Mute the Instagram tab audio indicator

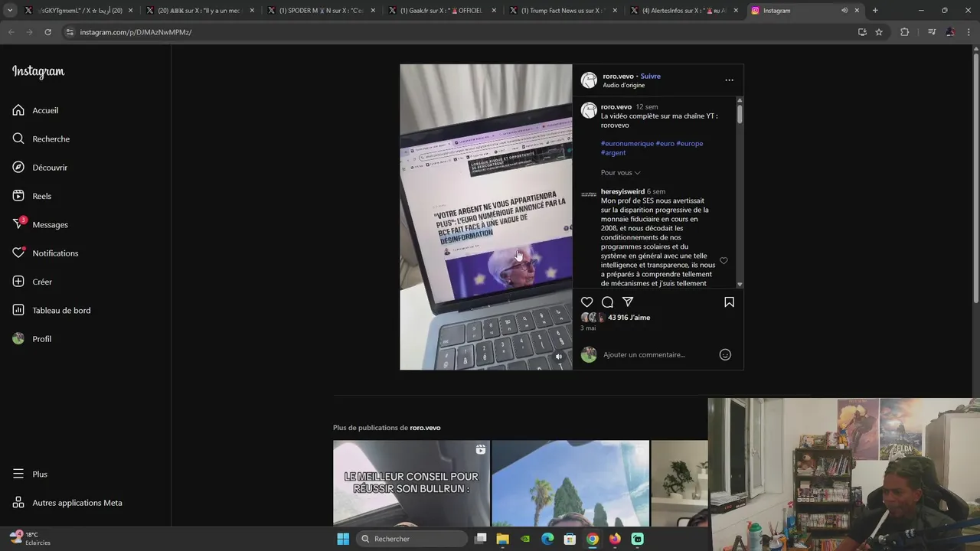click(844, 11)
